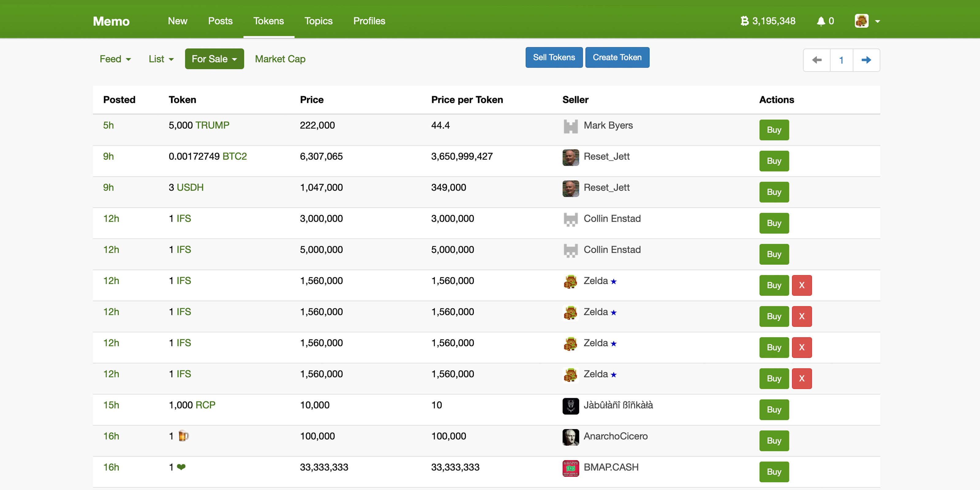Buy the BTC2 listing
This screenshot has height=490, width=980.
[x=774, y=161]
